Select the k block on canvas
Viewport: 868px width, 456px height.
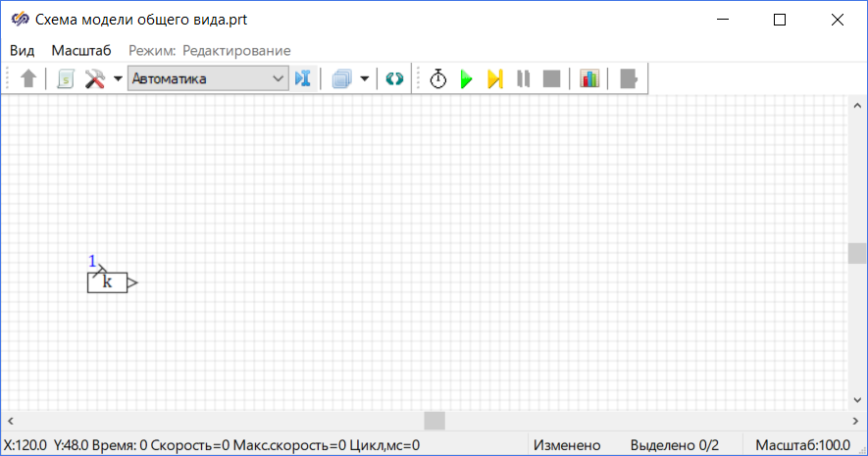coord(108,282)
